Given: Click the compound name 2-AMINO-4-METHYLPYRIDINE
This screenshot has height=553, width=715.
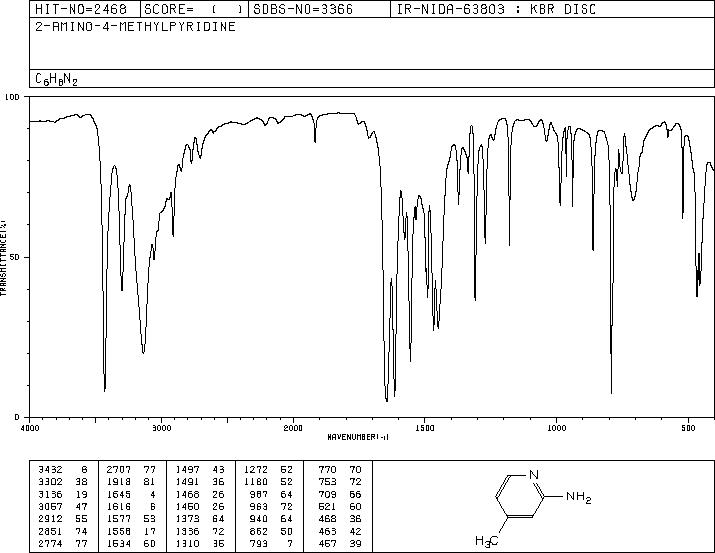Looking at the screenshot, I should coord(135,26).
